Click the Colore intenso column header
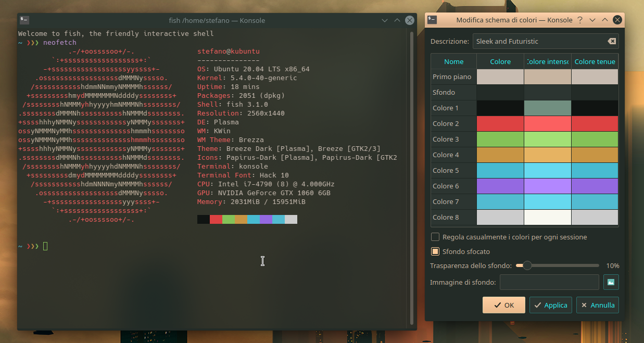 point(548,61)
